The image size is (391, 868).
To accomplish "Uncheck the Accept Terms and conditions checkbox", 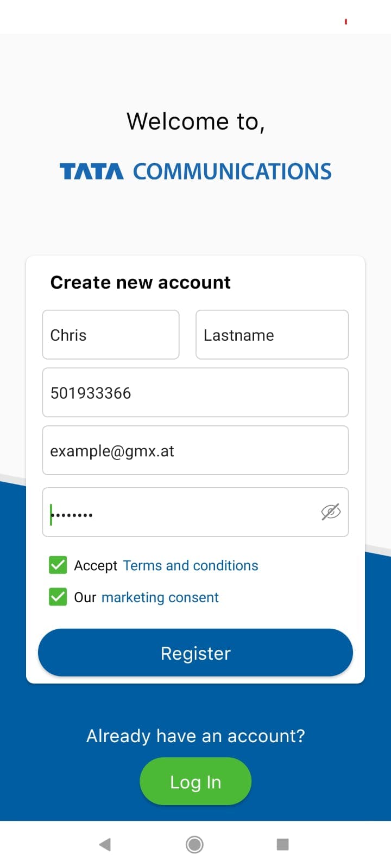I will click(x=58, y=565).
